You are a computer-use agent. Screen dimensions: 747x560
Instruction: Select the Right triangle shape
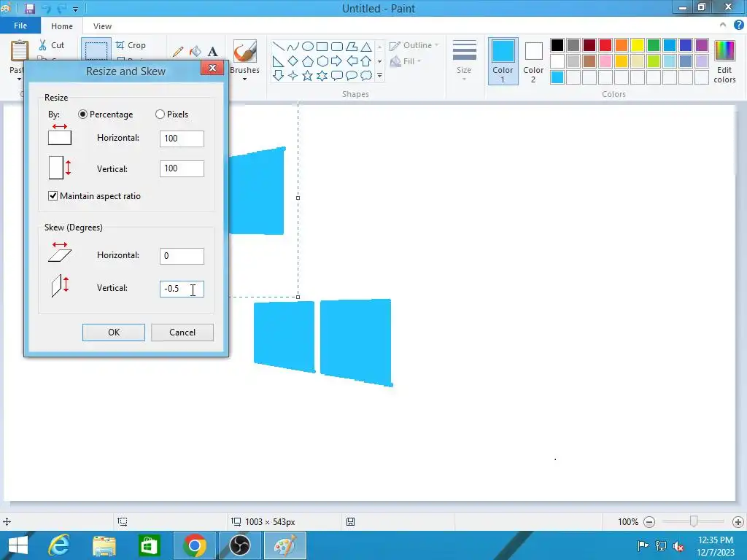click(279, 61)
